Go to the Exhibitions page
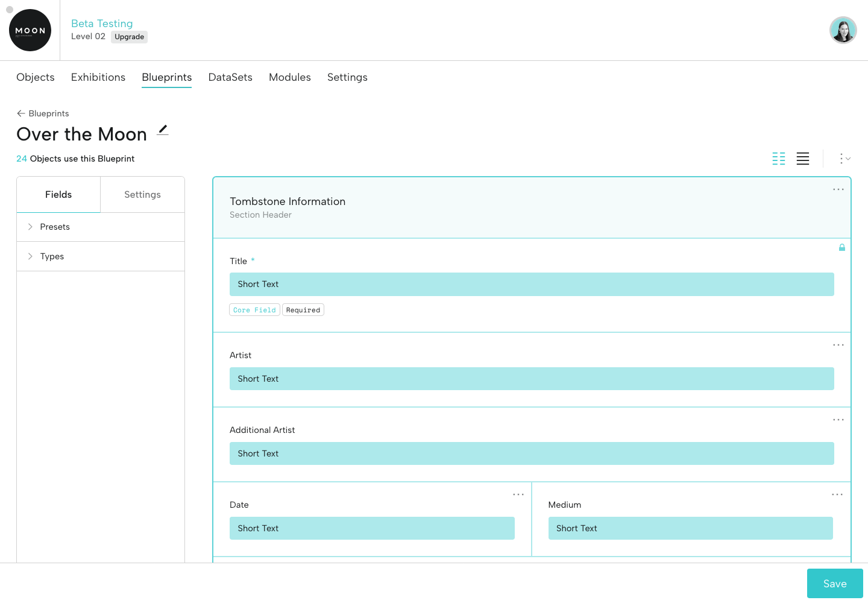The height and width of the screenshot is (603, 868). click(x=98, y=77)
